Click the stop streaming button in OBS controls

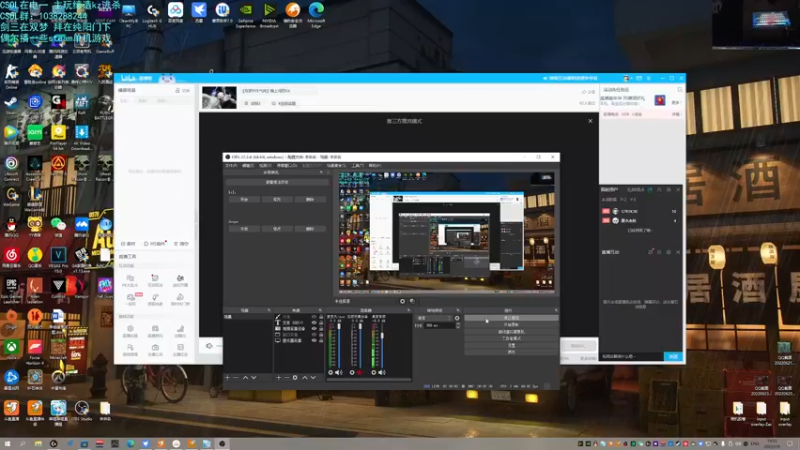pos(511,317)
